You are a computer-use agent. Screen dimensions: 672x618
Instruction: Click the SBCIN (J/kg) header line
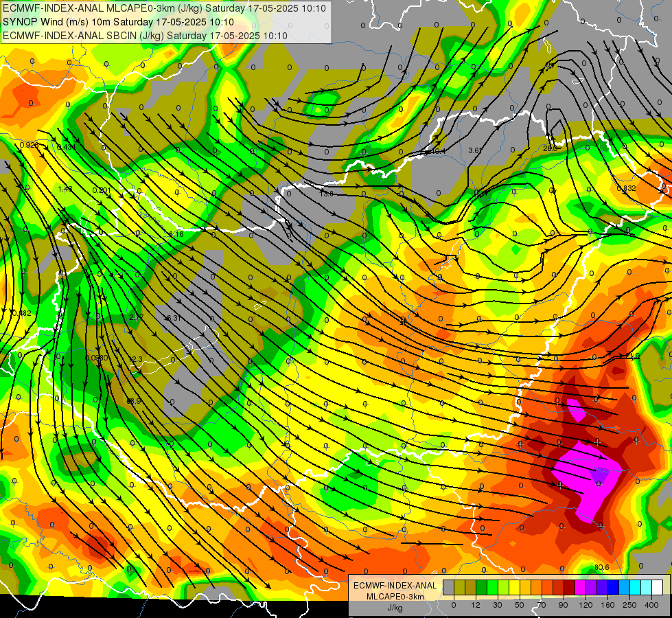(x=145, y=36)
